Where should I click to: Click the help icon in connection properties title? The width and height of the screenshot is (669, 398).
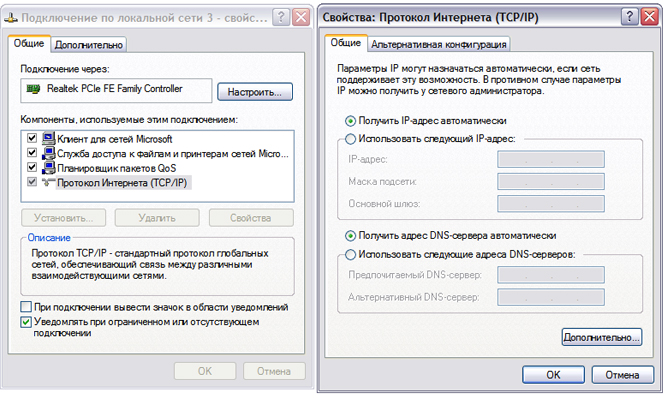coord(282,17)
